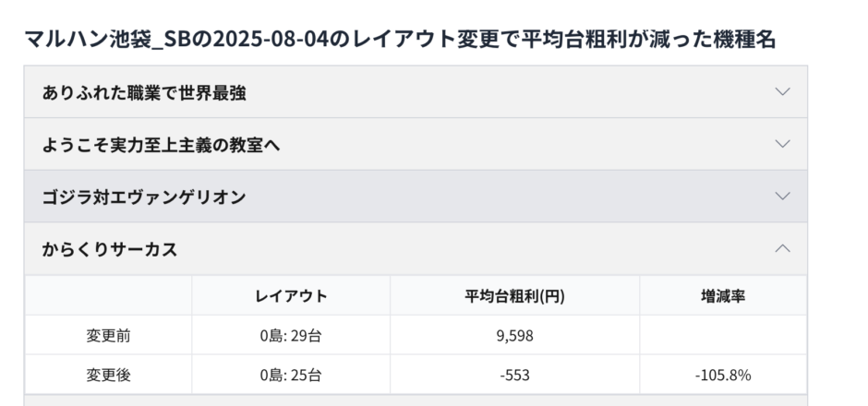The width and height of the screenshot is (868, 406).
Task: Collapse the からくりサーカス section title
Action: (x=110, y=249)
